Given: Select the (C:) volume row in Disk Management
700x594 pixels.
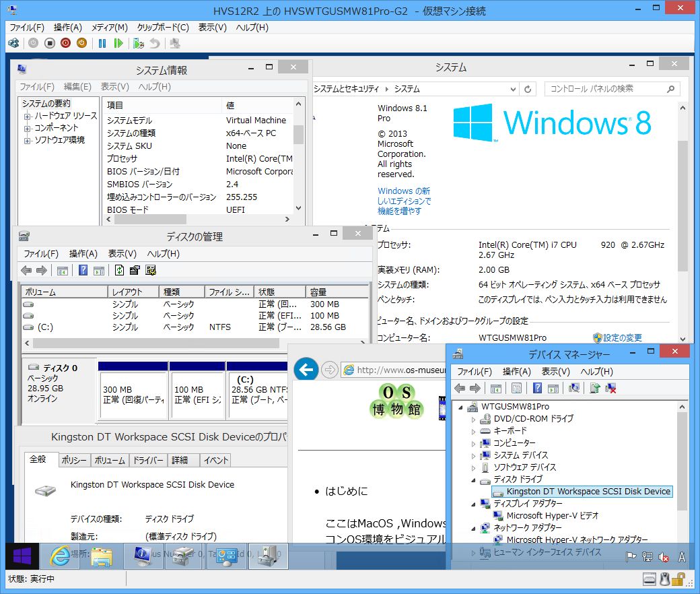Looking at the screenshot, I should (195, 327).
